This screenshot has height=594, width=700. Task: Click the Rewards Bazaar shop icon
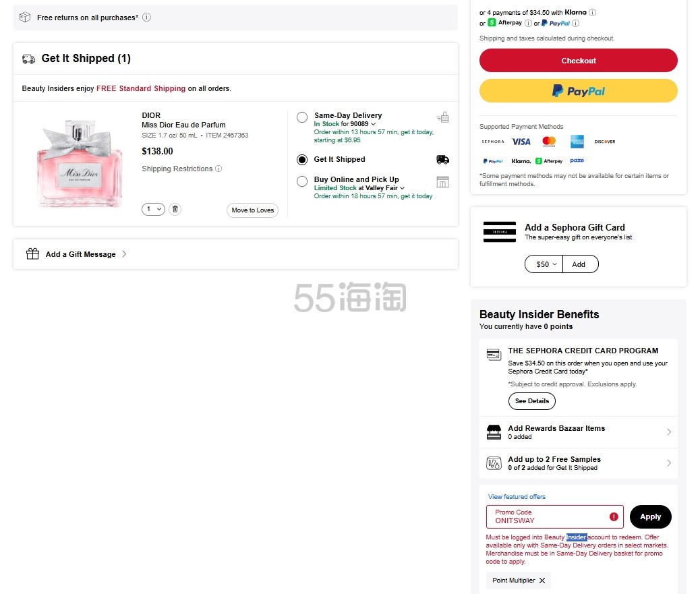(x=494, y=432)
